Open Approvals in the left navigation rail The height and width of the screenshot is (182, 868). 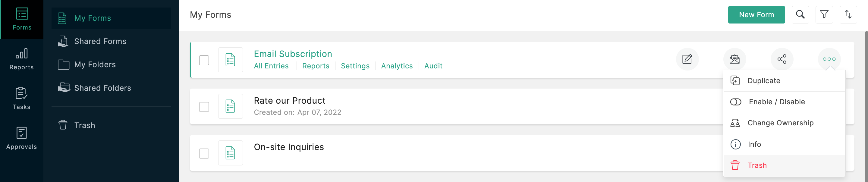22,138
